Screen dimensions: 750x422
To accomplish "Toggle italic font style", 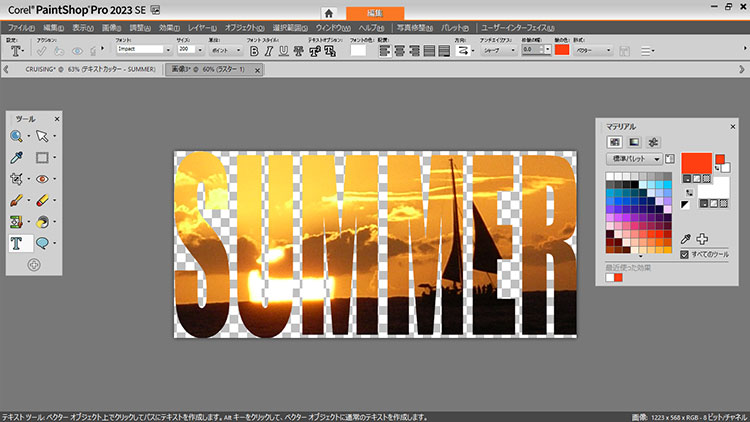I will click(x=269, y=49).
